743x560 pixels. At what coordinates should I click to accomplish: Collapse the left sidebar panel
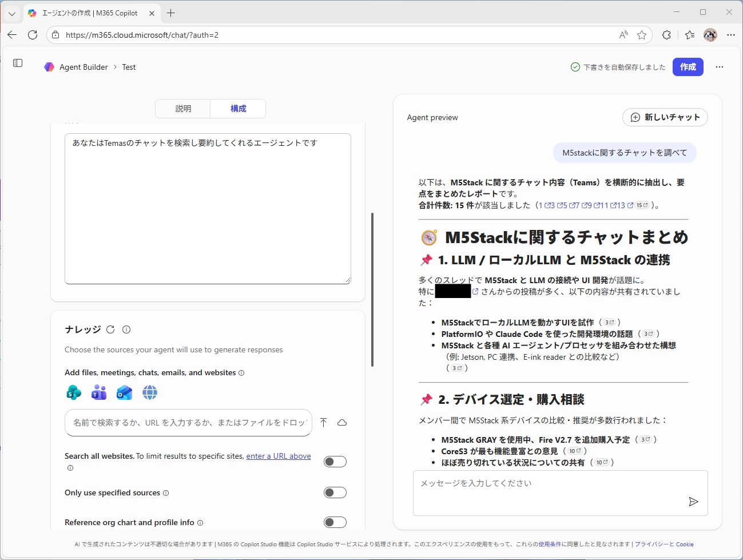coord(17,63)
